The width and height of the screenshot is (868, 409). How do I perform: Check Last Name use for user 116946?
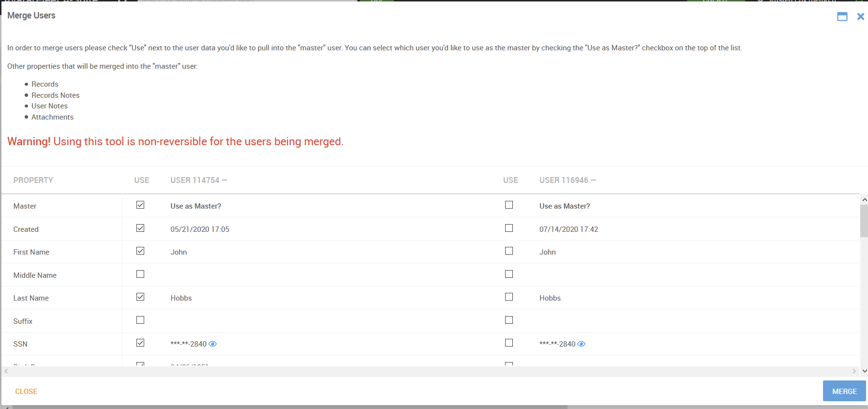click(x=509, y=297)
